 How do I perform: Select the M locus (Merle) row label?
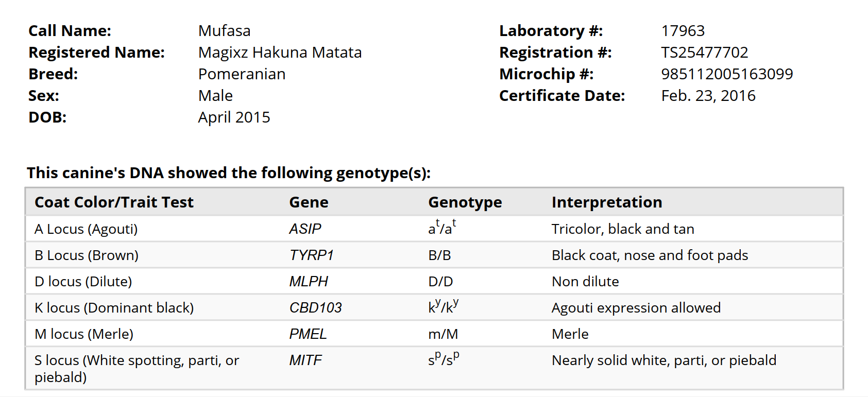[84, 334]
